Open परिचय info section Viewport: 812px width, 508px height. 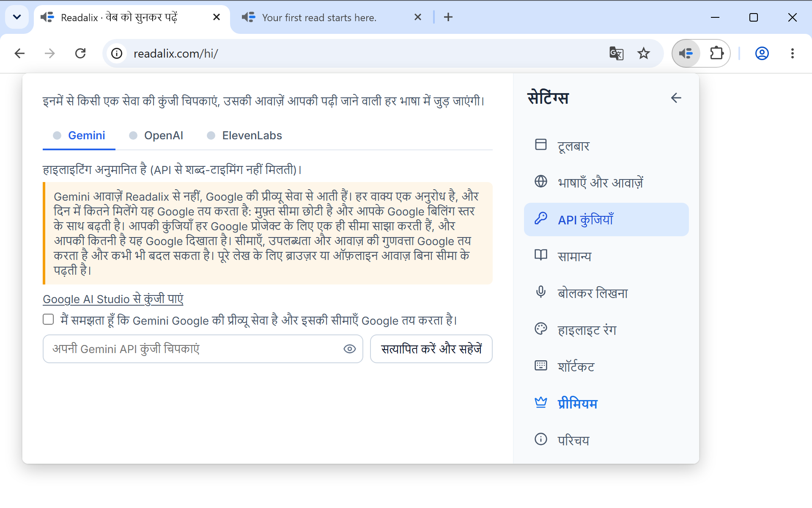tap(606, 440)
